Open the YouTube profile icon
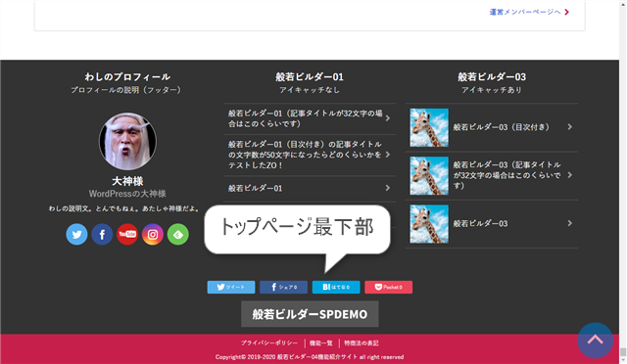627x364 pixels. pyautogui.click(x=127, y=234)
